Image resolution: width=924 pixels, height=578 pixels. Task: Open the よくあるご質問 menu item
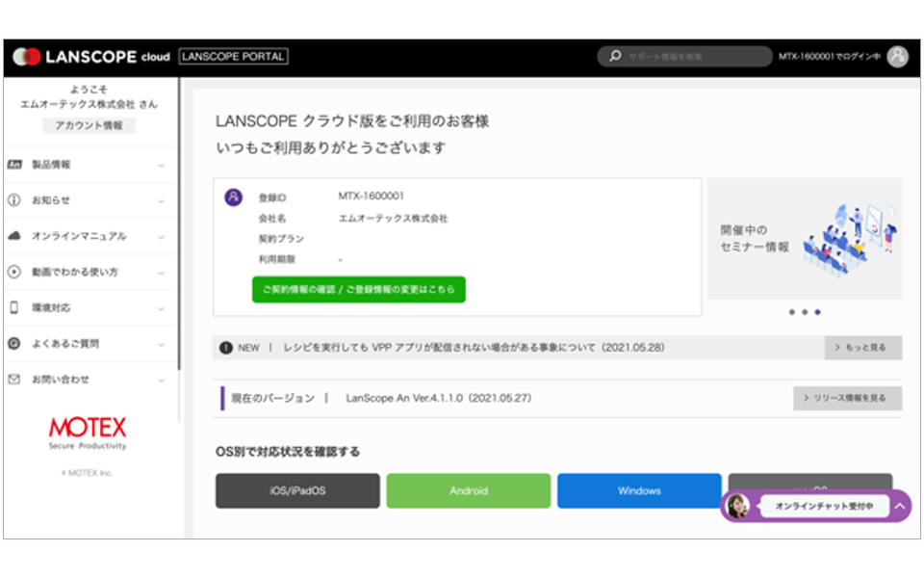coord(90,343)
